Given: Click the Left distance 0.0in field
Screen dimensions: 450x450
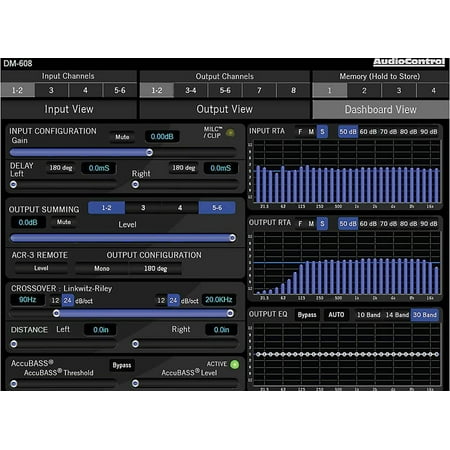Looking at the screenshot, I should (101, 330).
